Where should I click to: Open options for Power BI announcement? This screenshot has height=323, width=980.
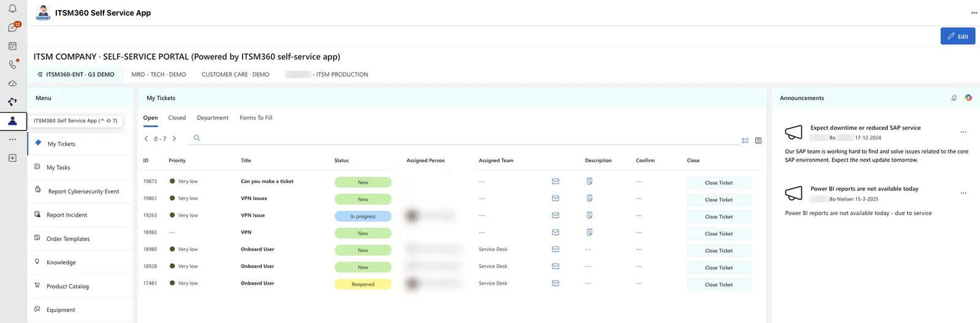pyautogui.click(x=963, y=193)
